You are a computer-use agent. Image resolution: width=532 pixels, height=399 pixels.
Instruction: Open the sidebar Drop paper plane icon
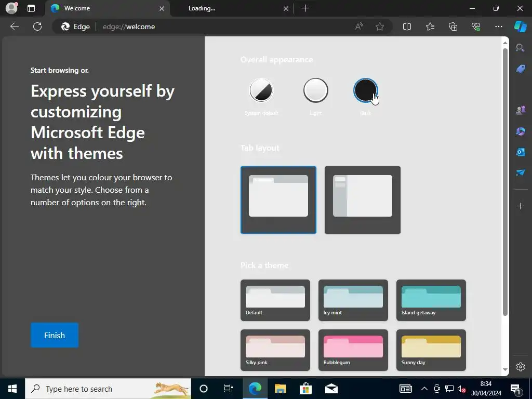(520, 172)
